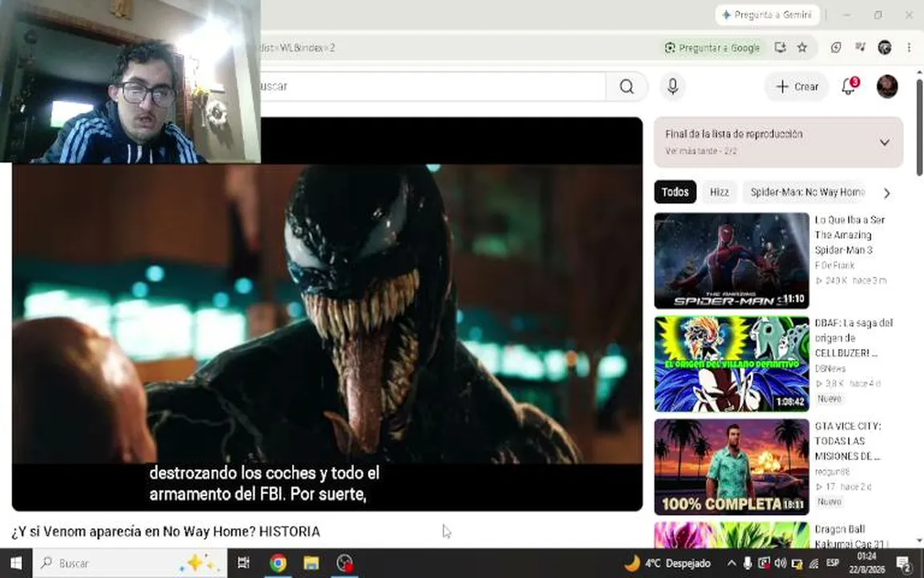Collapse the playlist panel with the chevron
The width and height of the screenshot is (924, 578).
pos(885,143)
